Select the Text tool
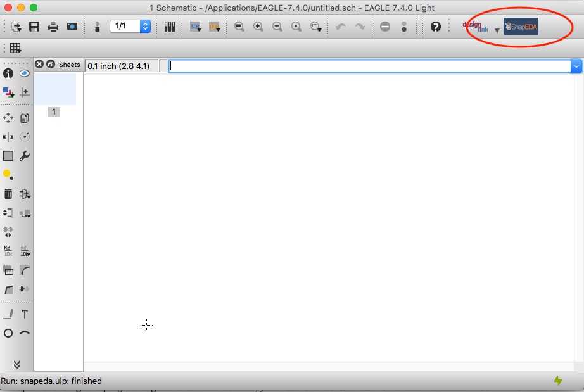This screenshot has height=392, width=584. (25, 314)
